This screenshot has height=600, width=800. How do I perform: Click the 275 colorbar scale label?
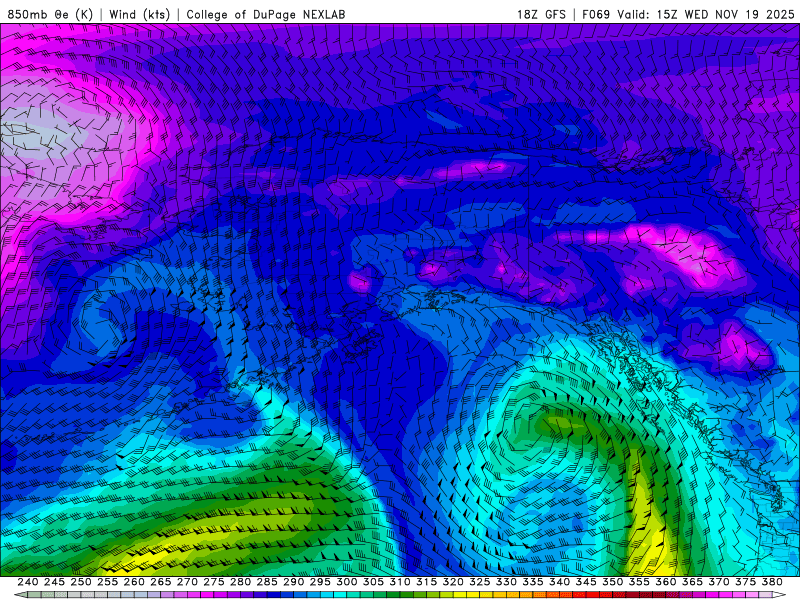214,582
